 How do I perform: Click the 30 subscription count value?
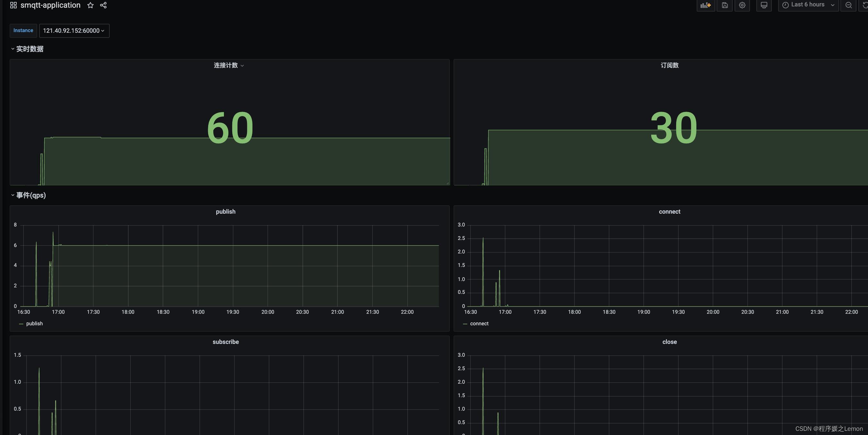pyautogui.click(x=674, y=128)
